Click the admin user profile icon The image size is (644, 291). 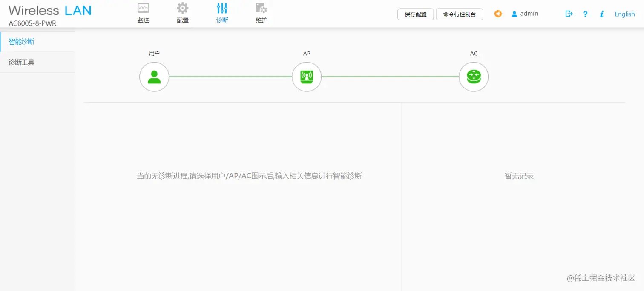514,14
